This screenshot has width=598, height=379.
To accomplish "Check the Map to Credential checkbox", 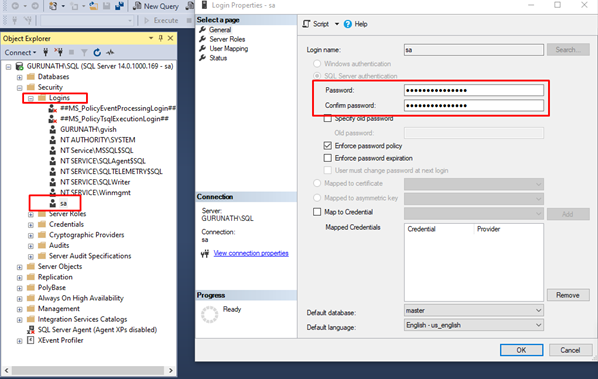I will point(317,212).
